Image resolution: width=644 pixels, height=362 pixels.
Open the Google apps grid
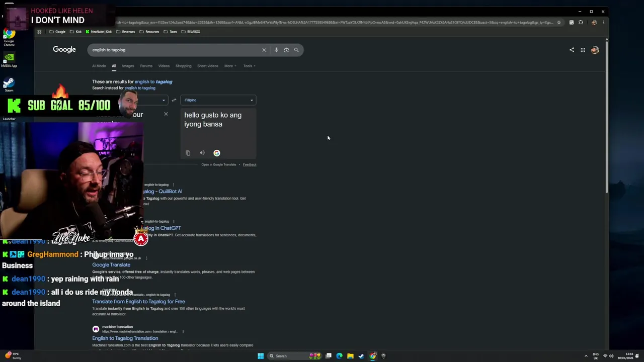tap(583, 50)
